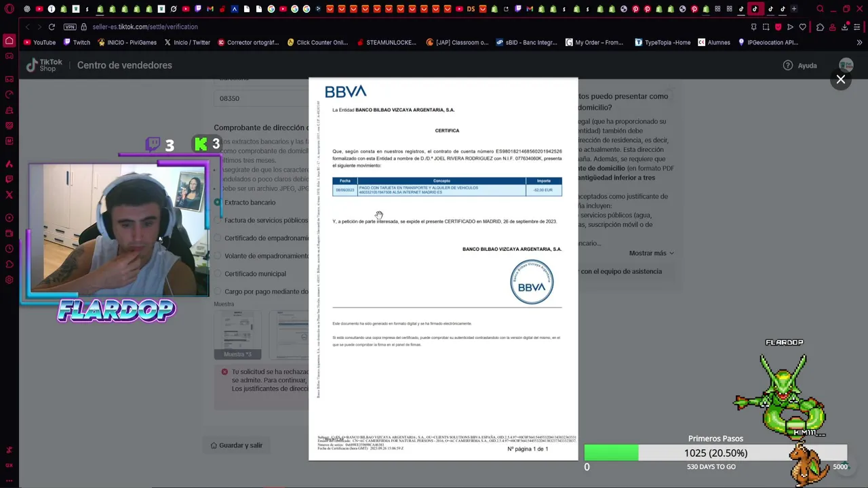868x488 pixels.
Task: Open the Twitch bookmark
Action: [77, 42]
